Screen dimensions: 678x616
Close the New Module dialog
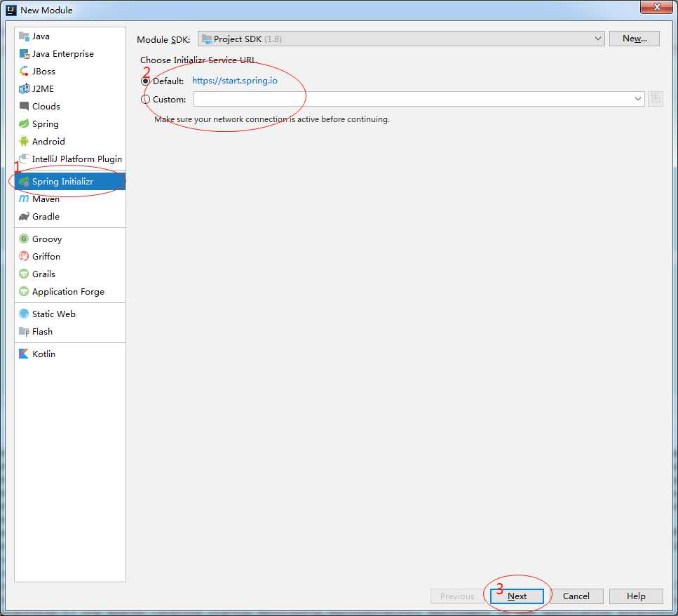point(656,7)
